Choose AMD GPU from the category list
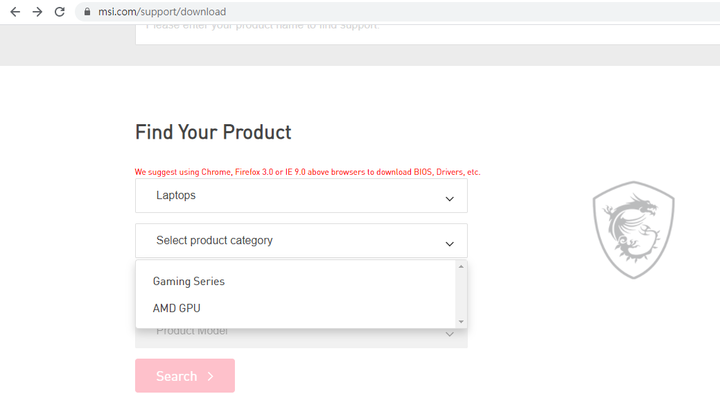This screenshot has height=394, width=720. point(177,309)
